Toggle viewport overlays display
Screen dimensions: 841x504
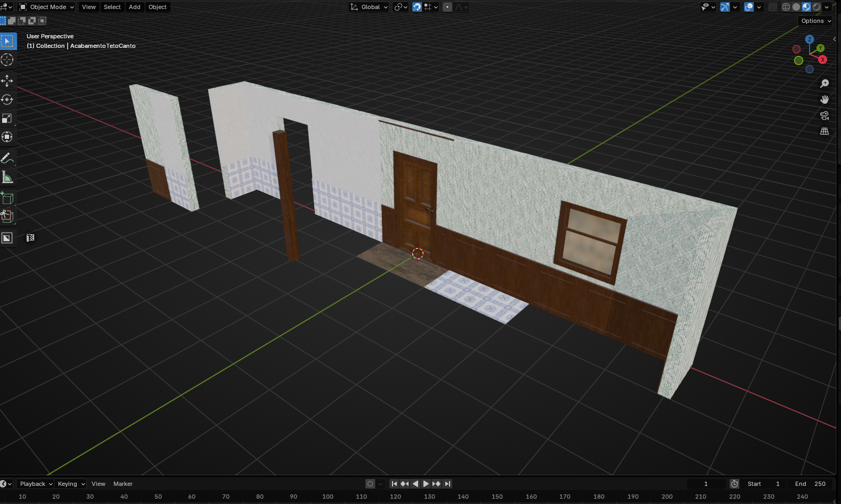[749, 7]
